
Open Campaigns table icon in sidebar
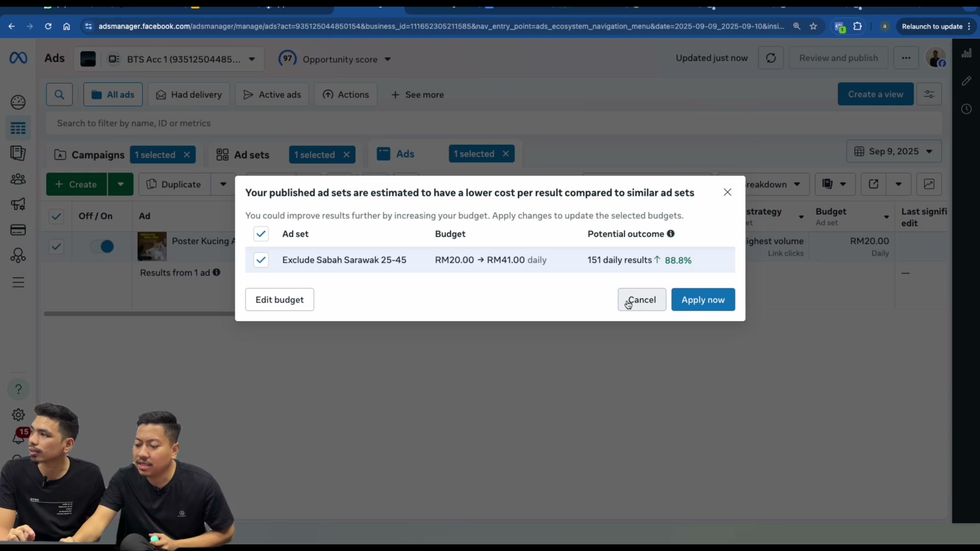[x=18, y=128]
